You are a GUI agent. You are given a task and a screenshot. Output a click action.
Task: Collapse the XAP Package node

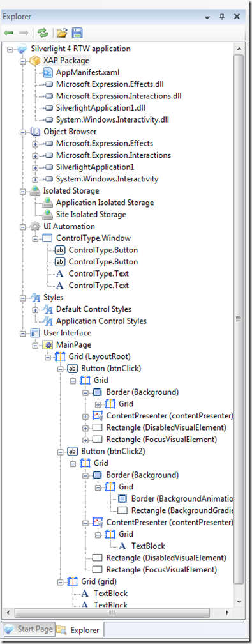[23, 61]
